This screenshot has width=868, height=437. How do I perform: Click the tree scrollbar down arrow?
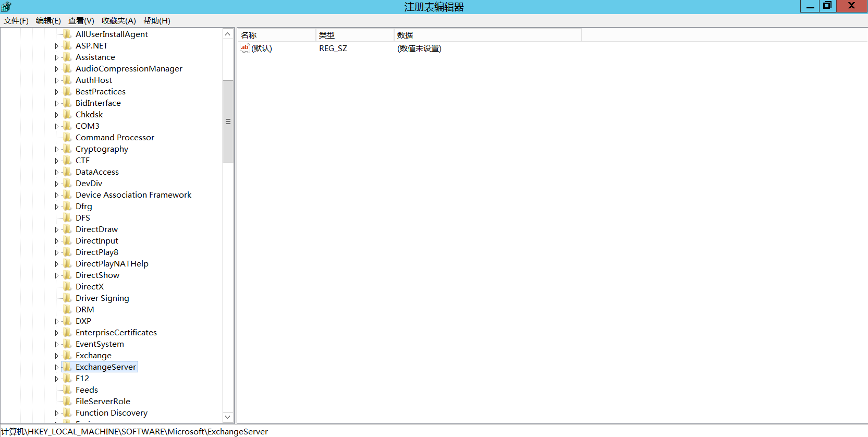click(x=228, y=417)
